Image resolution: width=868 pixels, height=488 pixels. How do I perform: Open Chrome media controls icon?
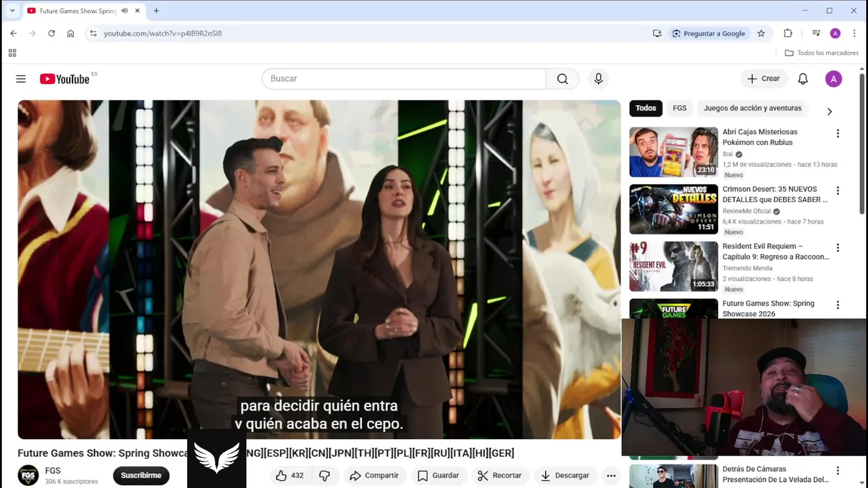816,33
